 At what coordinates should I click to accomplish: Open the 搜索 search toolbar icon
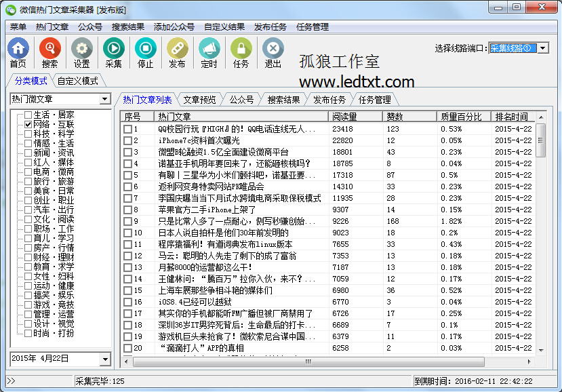pyautogui.click(x=49, y=53)
